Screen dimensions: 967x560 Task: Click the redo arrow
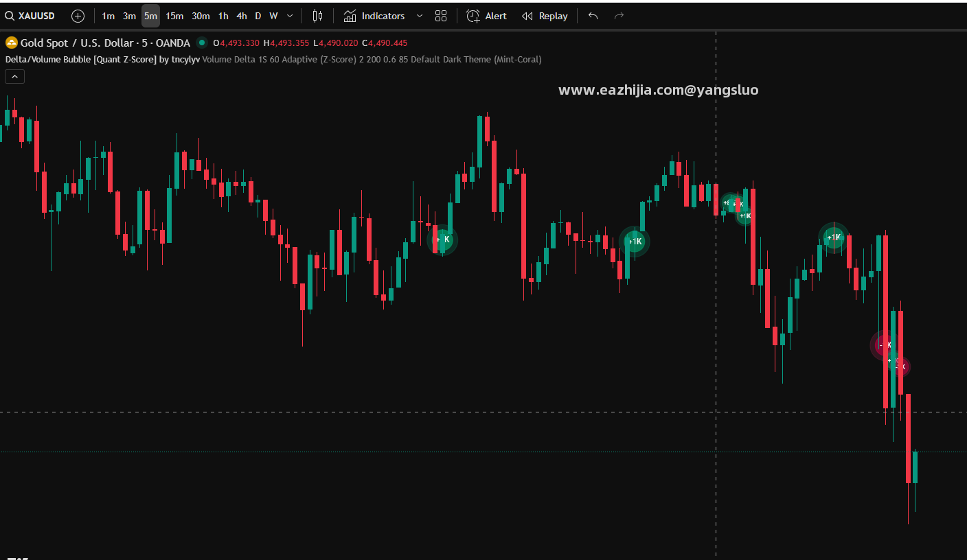(x=619, y=16)
